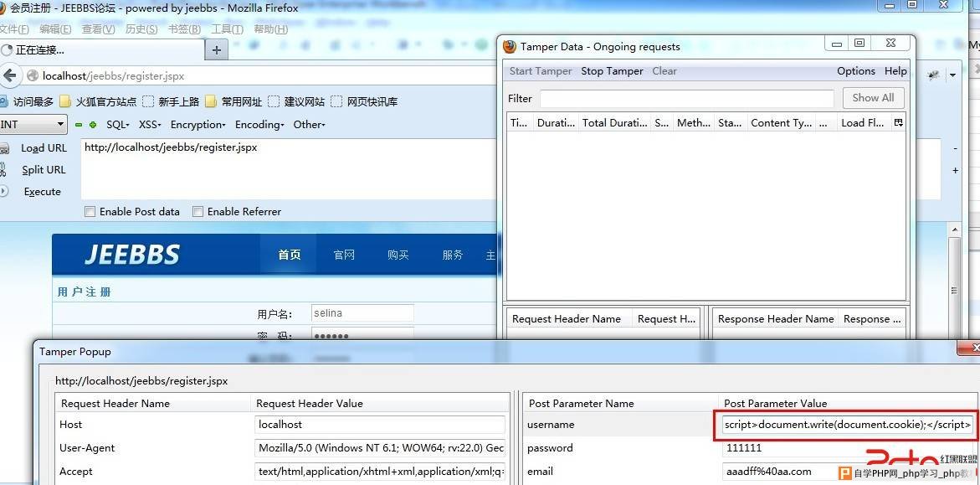Image resolution: width=980 pixels, height=485 pixels.
Task: Open Options in Tamper Data
Action: (x=856, y=71)
